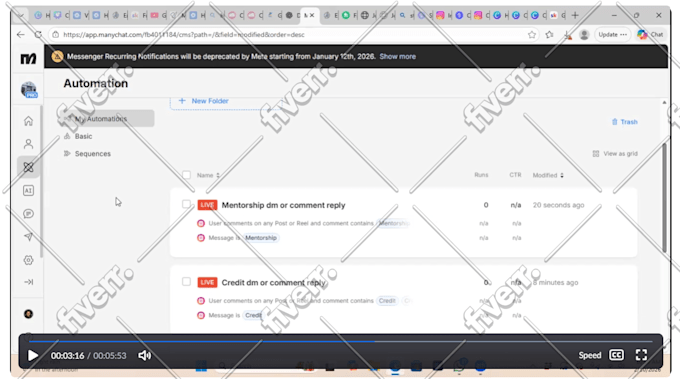This screenshot has width=680, height=379.
Task: Check the Credit dm automation checkbox
Action: pyautogui.click(x=186, y=282)
